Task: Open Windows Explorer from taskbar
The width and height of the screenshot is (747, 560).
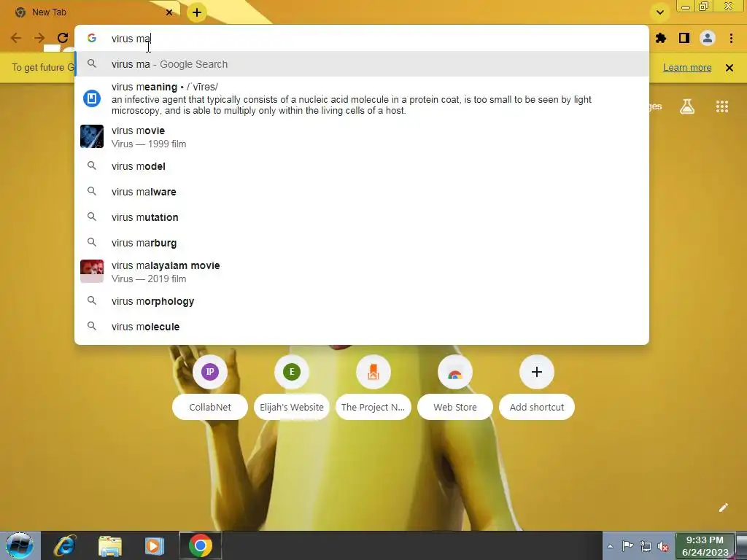Action: click(x=110, y=545)
